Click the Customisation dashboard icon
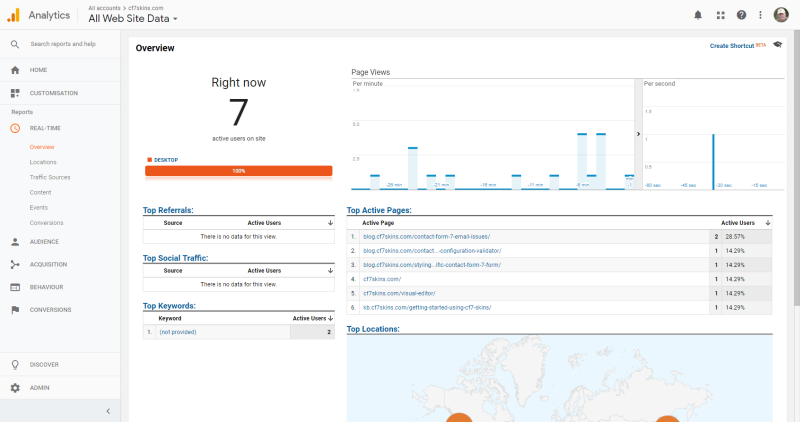The image size is (800, 422). (15, 93)
